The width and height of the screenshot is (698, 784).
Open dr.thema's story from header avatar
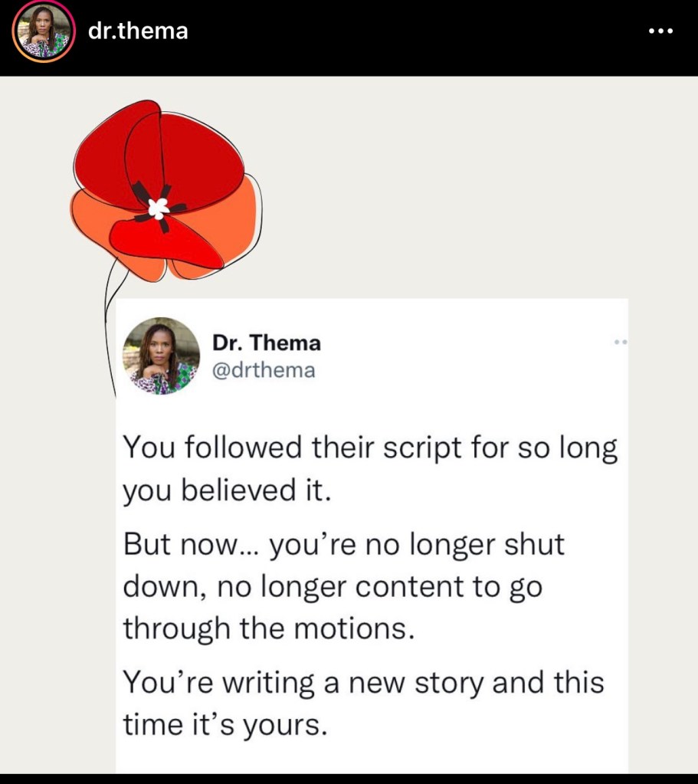pos(44,31)
